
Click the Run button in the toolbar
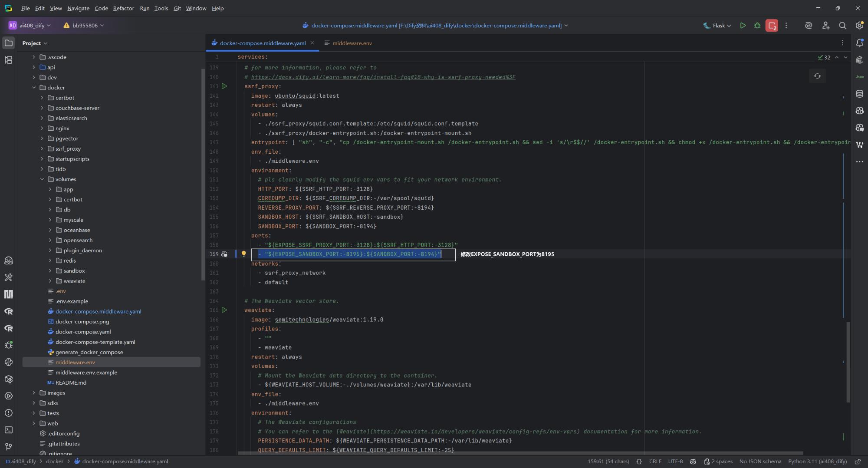coord(743,26)
